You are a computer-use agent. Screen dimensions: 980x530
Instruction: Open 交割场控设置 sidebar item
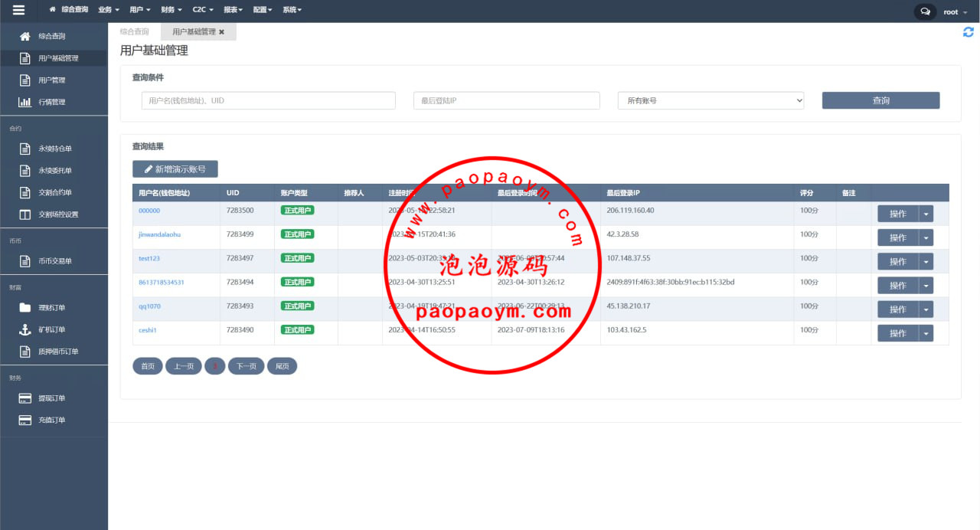point(58,214)
